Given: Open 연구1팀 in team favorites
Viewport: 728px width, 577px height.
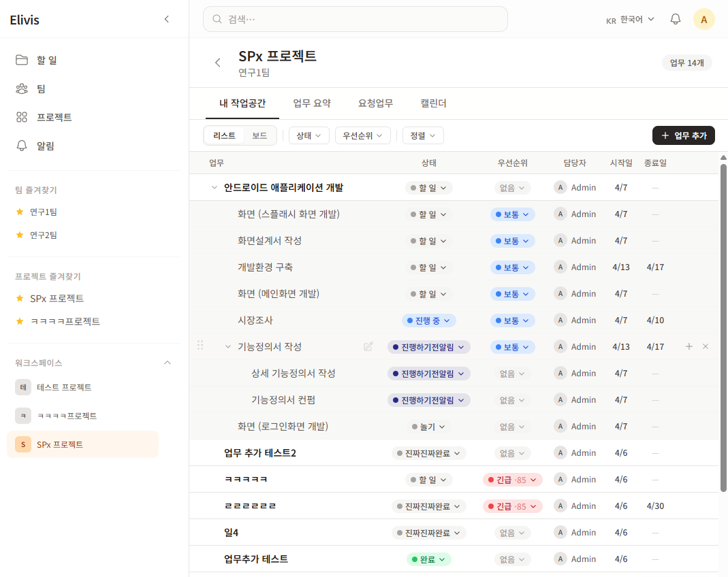Looking at the screenshot, I should pos(44,212).
